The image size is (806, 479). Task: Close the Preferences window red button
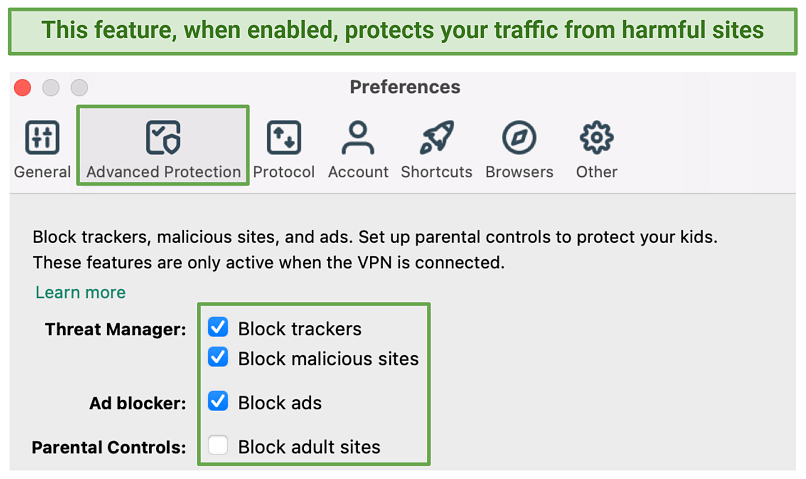tap(23, 88)
